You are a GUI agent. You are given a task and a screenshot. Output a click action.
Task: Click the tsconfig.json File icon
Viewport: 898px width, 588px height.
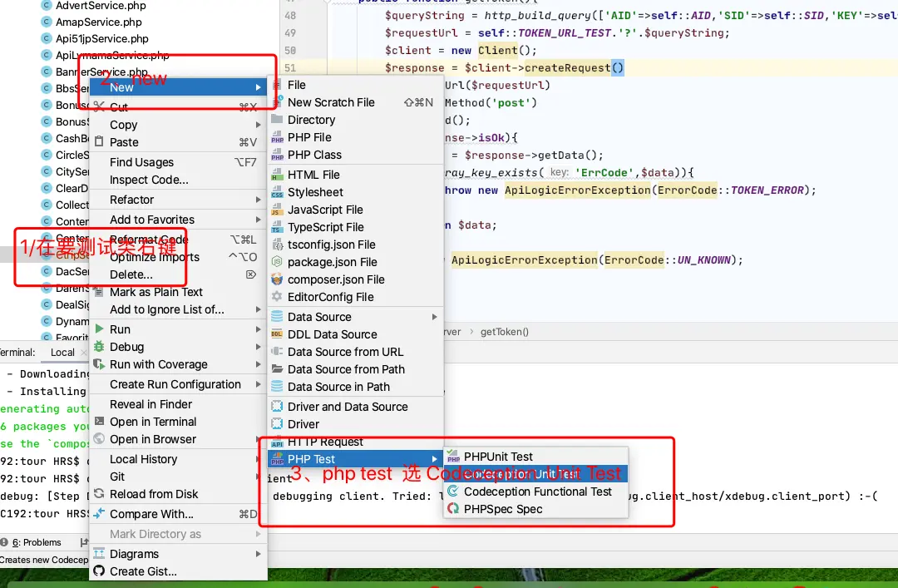tap(277, 245)
